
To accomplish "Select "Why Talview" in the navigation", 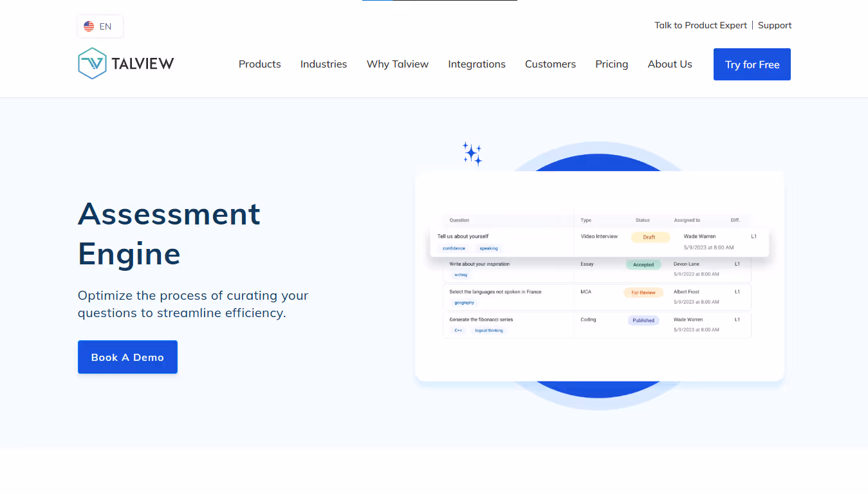I will point(397,64).
